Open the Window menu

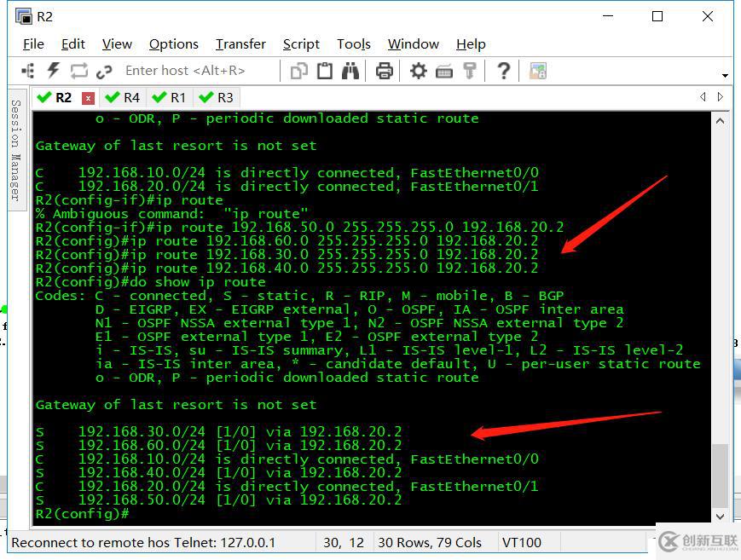(414, 44)
